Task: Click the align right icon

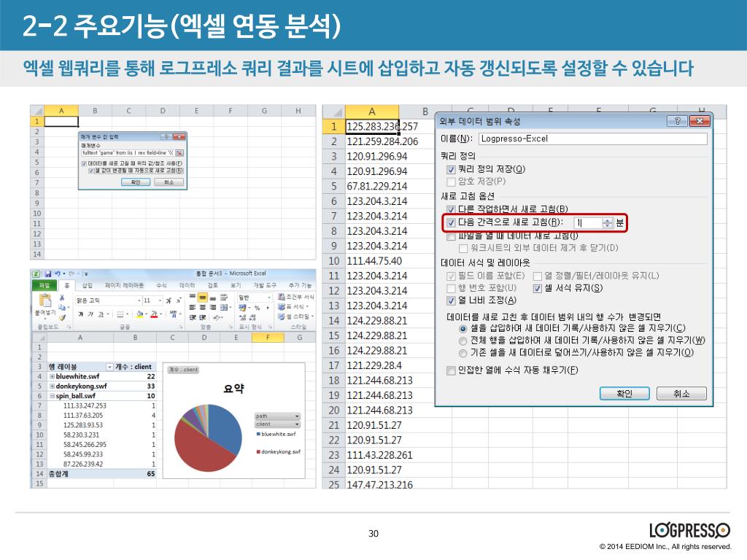Action: tap(213, 307)
